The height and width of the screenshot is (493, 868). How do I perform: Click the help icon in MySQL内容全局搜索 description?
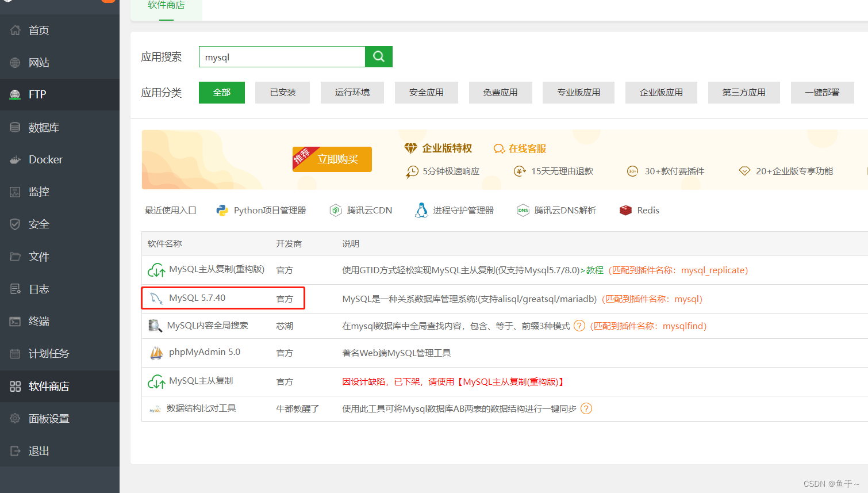[x=579, y=326]
